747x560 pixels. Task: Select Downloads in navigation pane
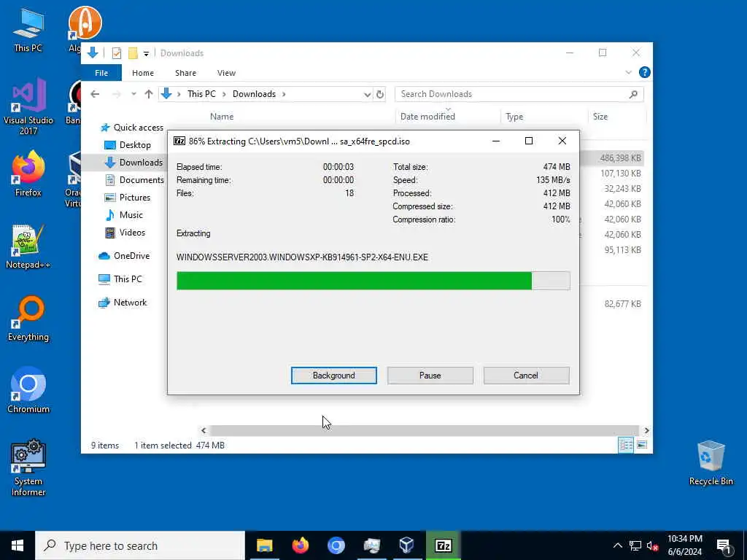click(x=133, y=163)
